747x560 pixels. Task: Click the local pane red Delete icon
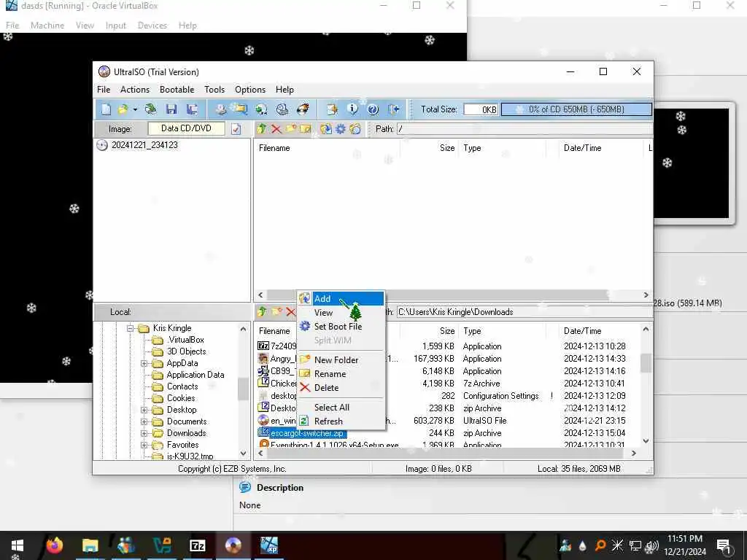click(290, 312)
